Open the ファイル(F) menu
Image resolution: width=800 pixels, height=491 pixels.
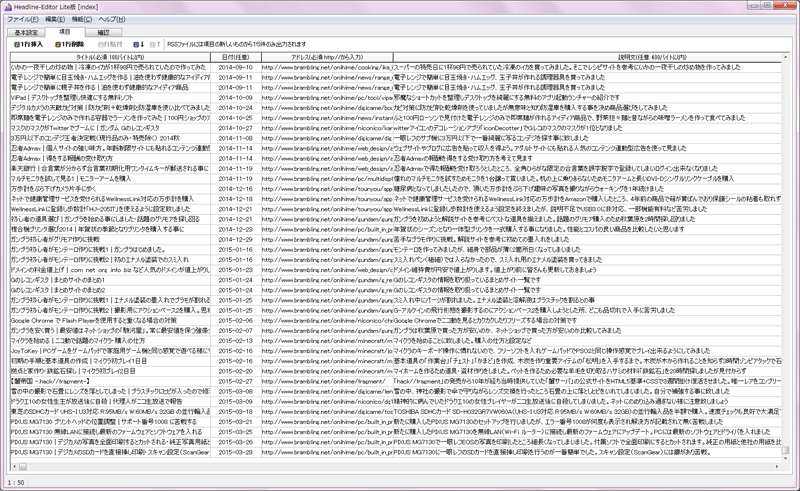24,19
